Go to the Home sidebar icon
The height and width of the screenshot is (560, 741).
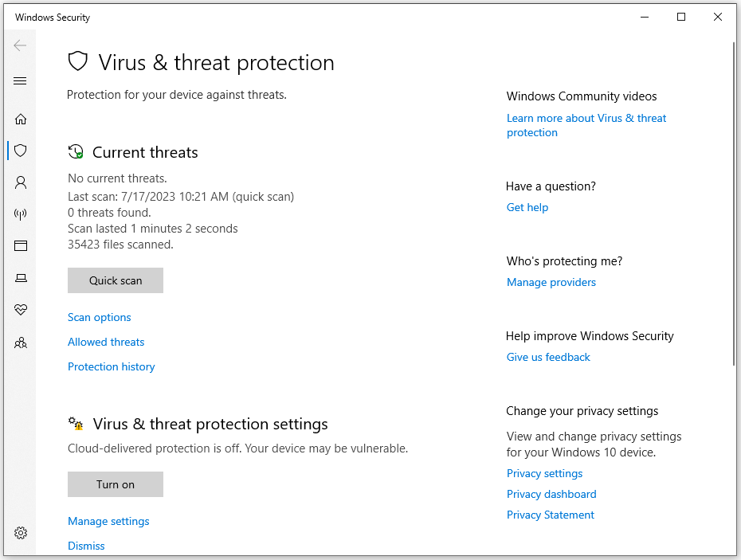(21, 119)
